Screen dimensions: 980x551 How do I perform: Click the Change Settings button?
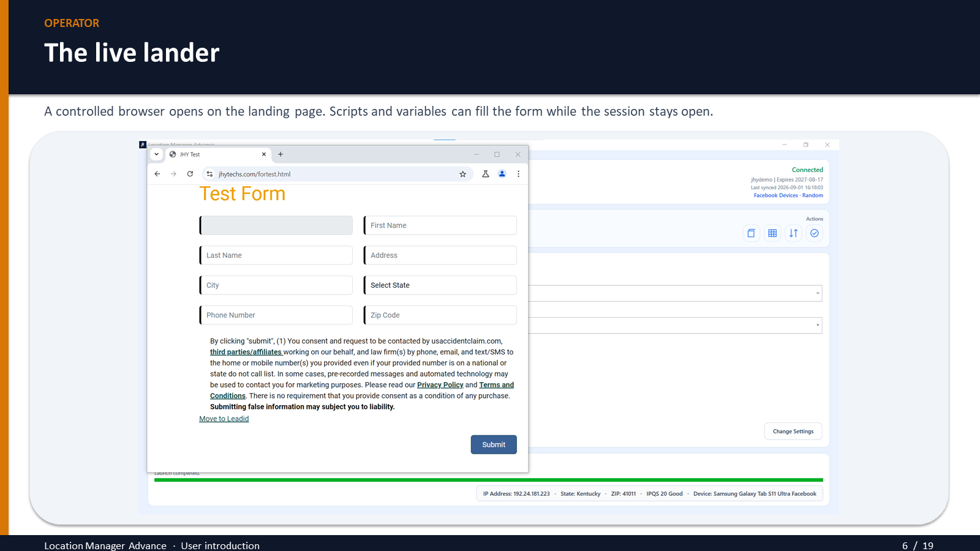[x=793, y=431]
